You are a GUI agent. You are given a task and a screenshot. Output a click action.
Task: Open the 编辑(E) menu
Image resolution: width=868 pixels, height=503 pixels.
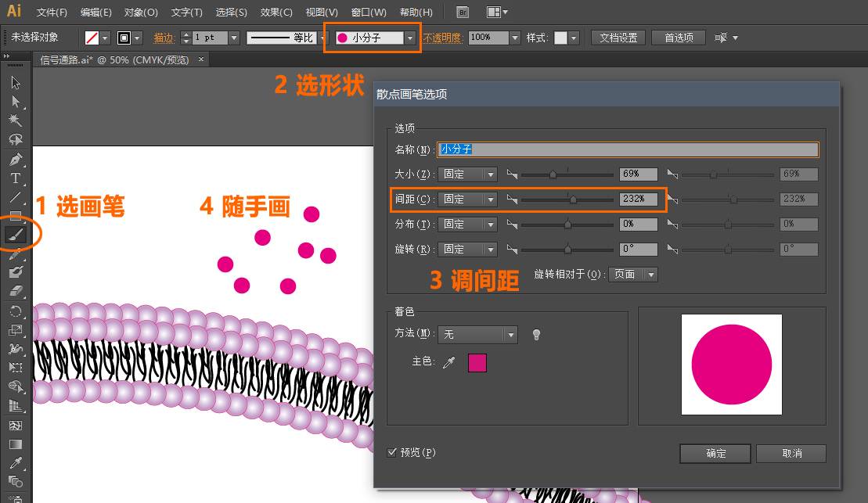pos(95,13)
